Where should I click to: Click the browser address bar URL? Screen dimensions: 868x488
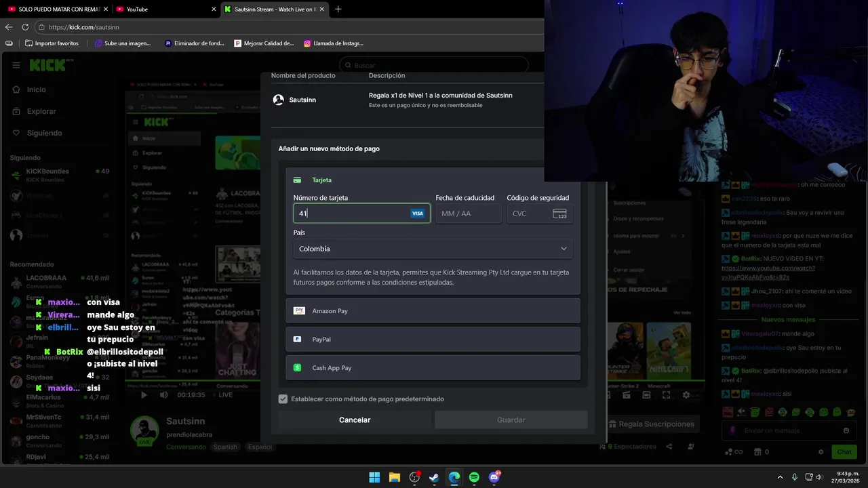point(84,27)
